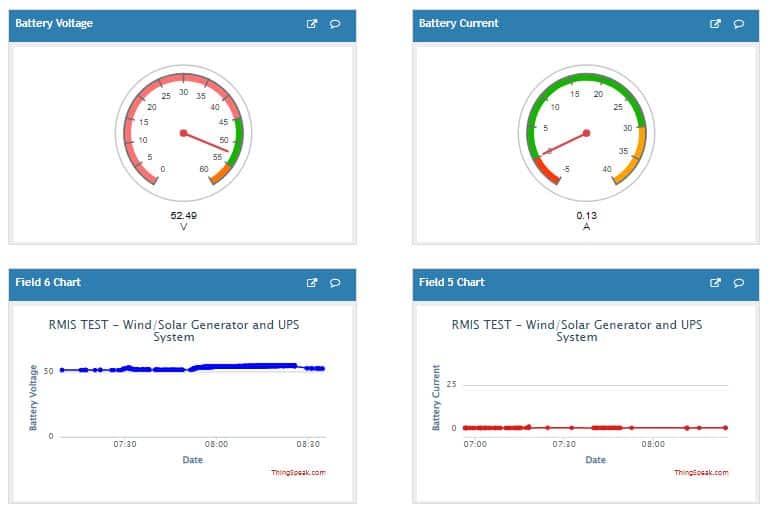Open Field 5 Chart in new window
The image size is (770, 515).
click(715, 283)
